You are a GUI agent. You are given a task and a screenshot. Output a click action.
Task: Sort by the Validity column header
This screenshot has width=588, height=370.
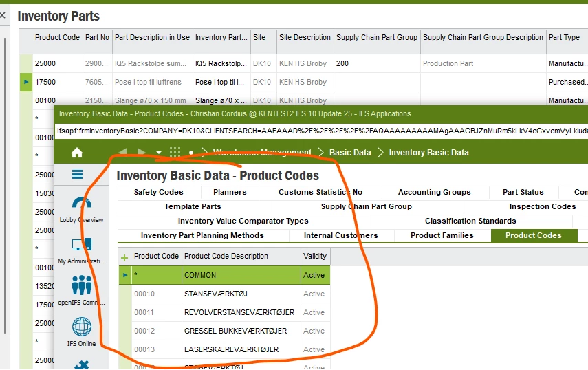[x=315, y=256]
